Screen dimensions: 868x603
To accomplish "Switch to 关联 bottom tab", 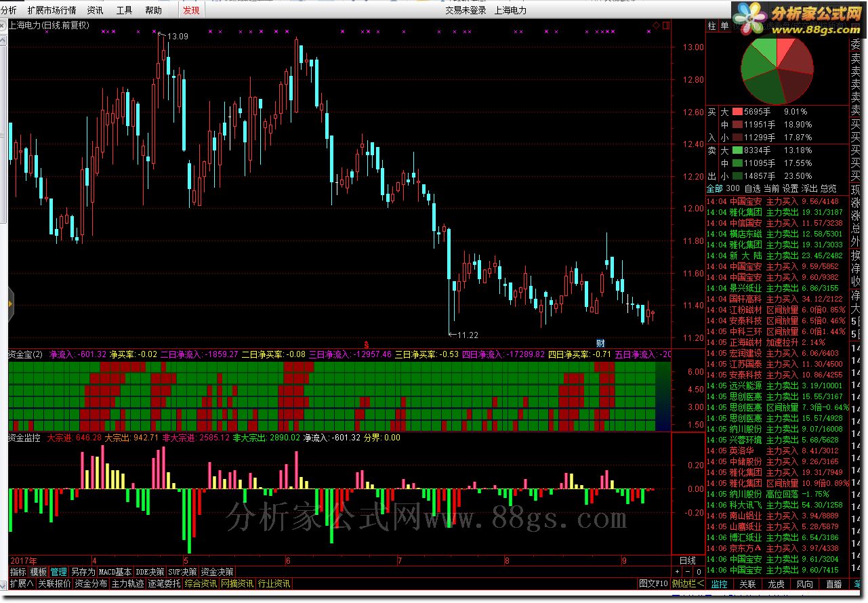I will click(748, 583).
